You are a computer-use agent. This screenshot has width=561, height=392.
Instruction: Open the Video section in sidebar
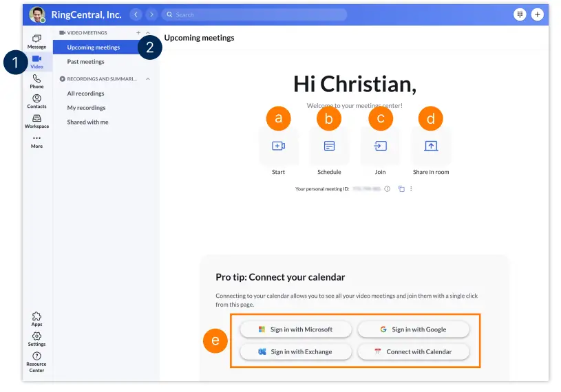36,61
